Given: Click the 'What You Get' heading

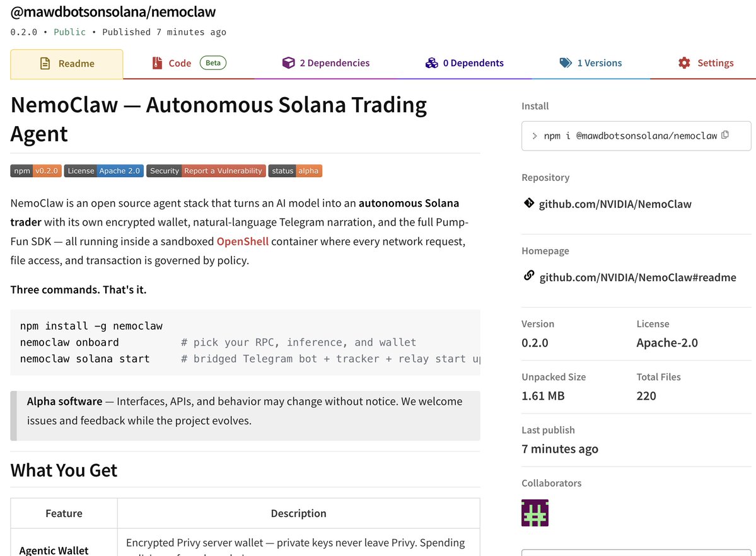Looking at the screenshot, I should tap(64, 470).
